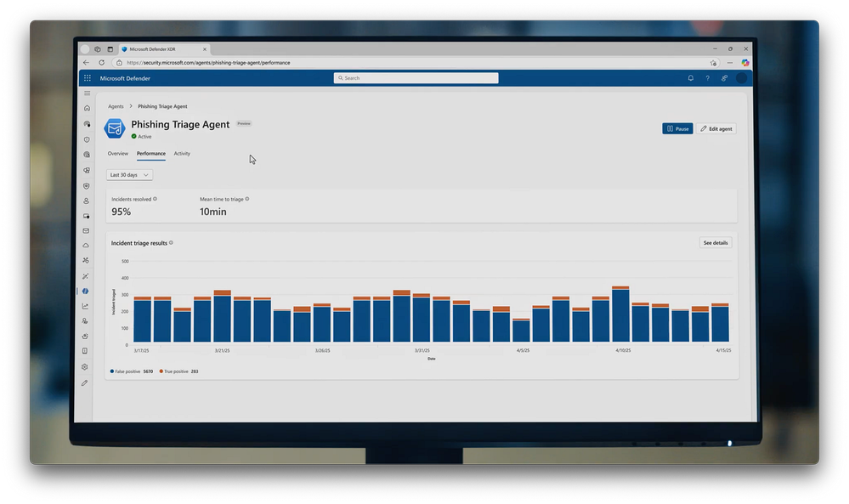
Task: Click the community icon beside help
Action: tap(724, 78)
